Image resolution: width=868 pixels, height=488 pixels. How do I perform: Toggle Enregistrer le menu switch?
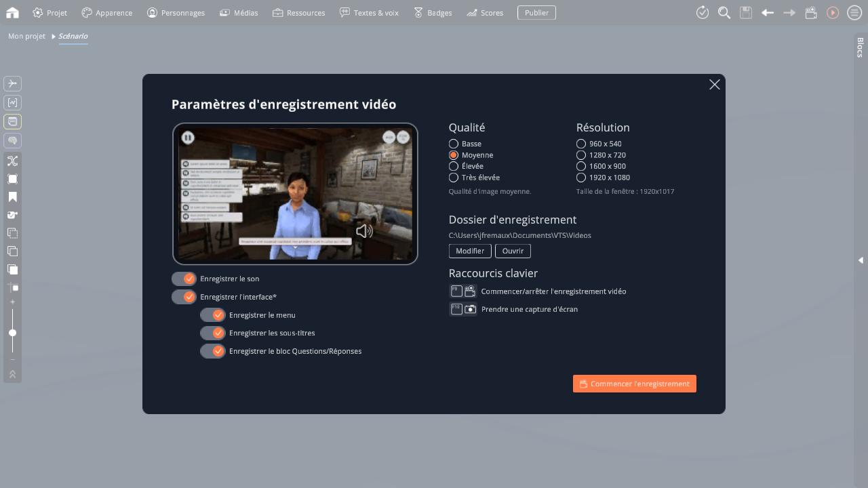(213, 315)
